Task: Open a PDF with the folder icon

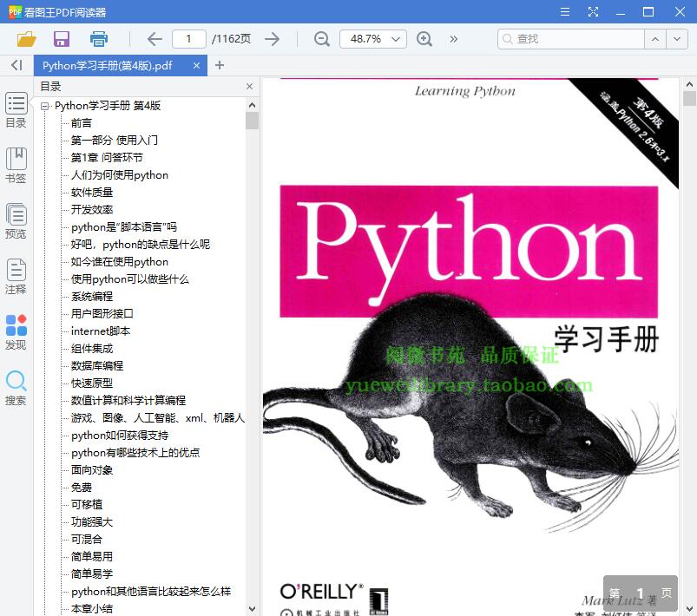Action: 26,39
